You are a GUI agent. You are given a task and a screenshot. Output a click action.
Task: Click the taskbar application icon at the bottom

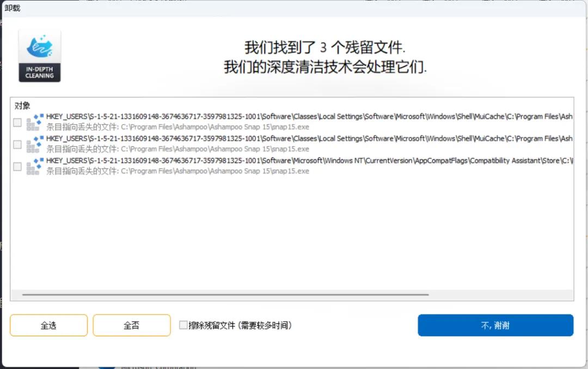coord(107,366)
